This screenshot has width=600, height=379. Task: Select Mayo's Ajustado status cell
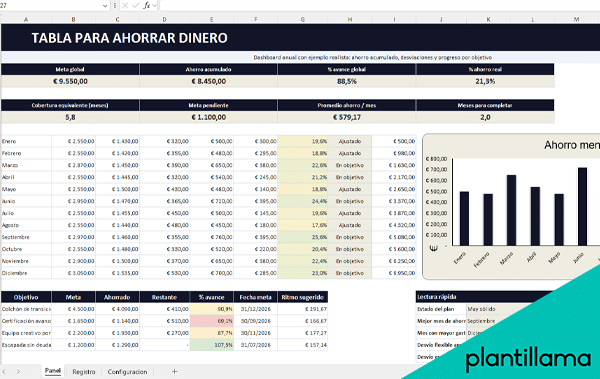[350, 189]
